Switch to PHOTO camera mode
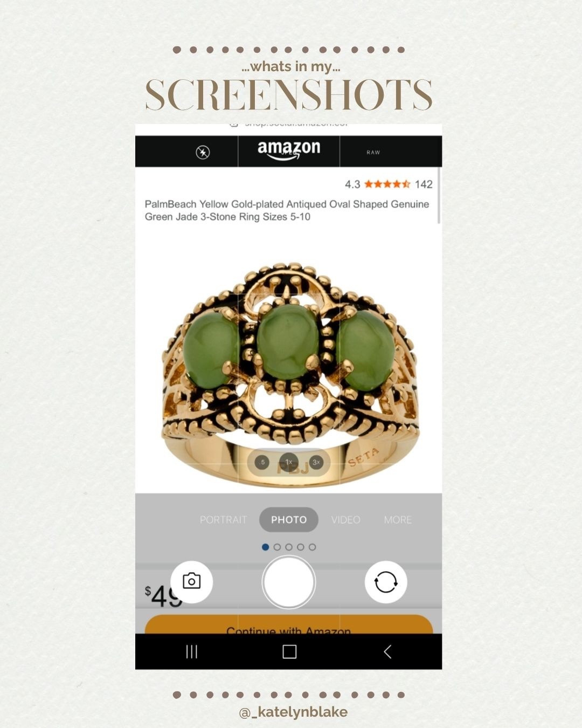 pyautogui.click(x=289, y=520)
